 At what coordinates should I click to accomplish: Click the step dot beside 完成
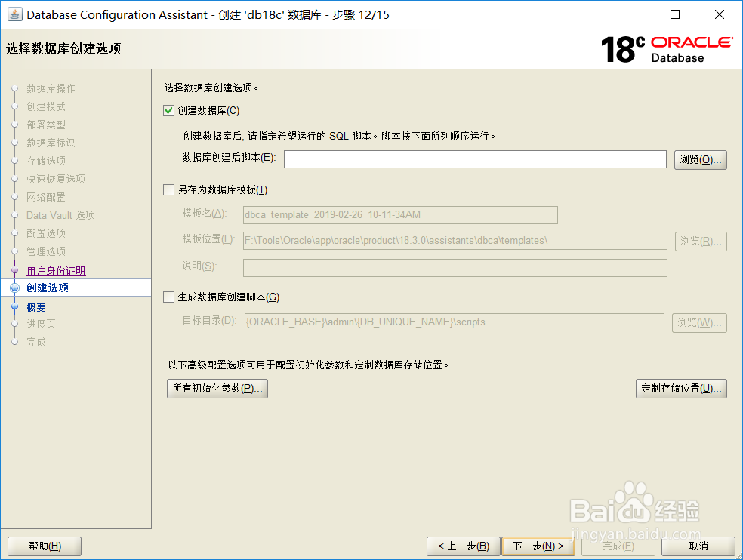[16, 342]
